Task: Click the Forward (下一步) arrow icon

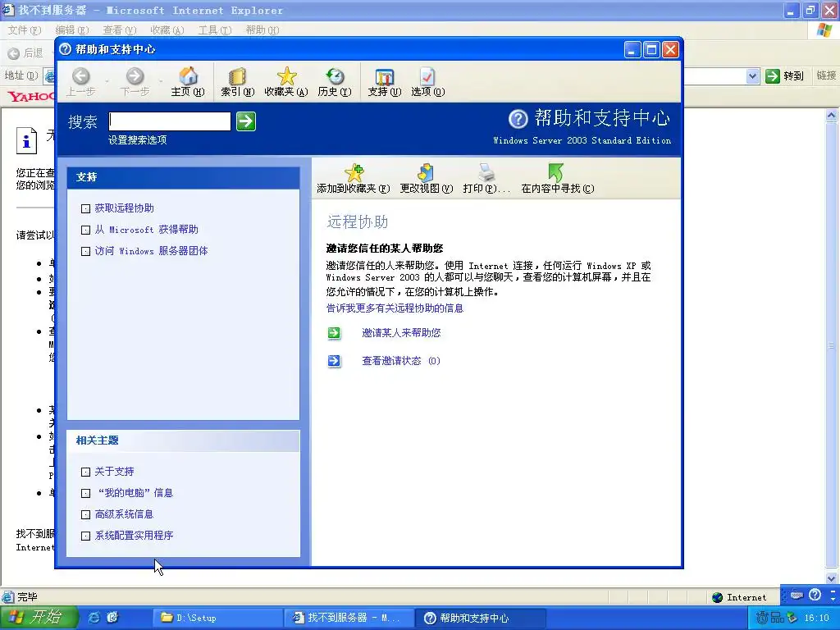Action: click(x=135, y=76)
